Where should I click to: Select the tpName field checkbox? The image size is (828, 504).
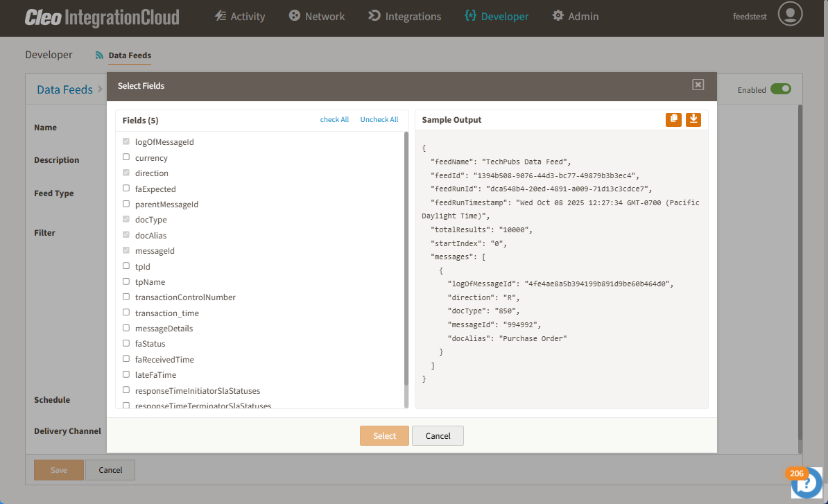tap(126, 281)
